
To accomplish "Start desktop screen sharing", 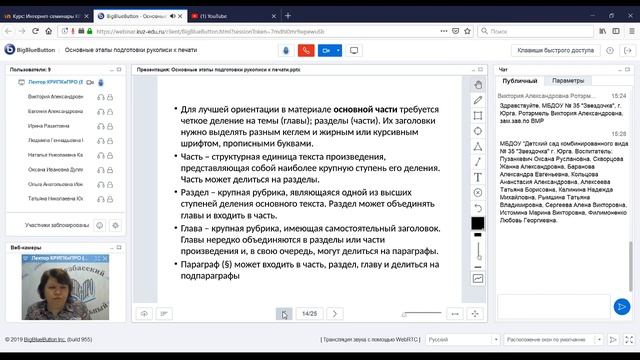I will [x=354, y=51].
